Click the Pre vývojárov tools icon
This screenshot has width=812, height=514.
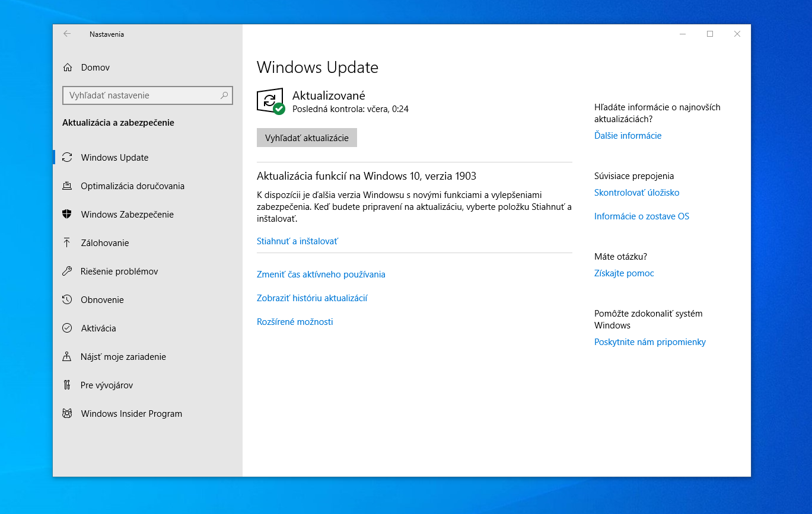67,385
